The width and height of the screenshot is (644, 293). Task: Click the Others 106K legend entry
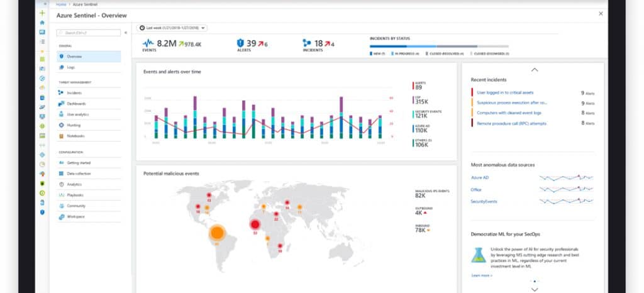pos(422,143)
